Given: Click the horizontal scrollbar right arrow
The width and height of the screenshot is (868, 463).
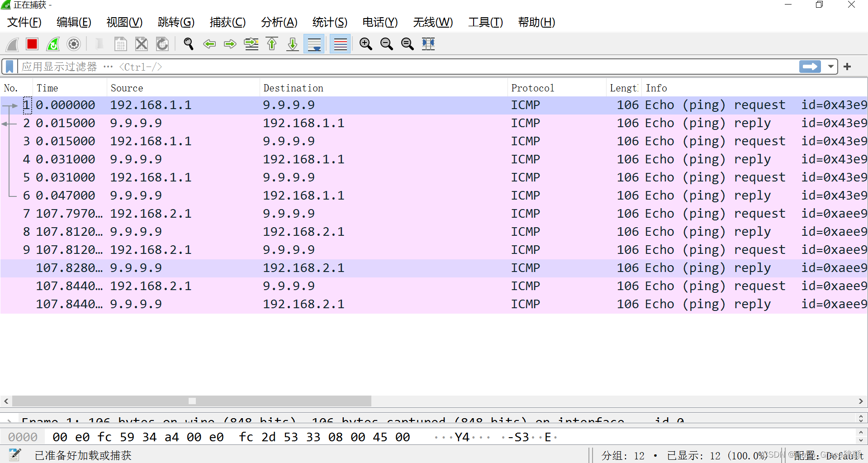Looking at the screenshot, I should [861, 401].
